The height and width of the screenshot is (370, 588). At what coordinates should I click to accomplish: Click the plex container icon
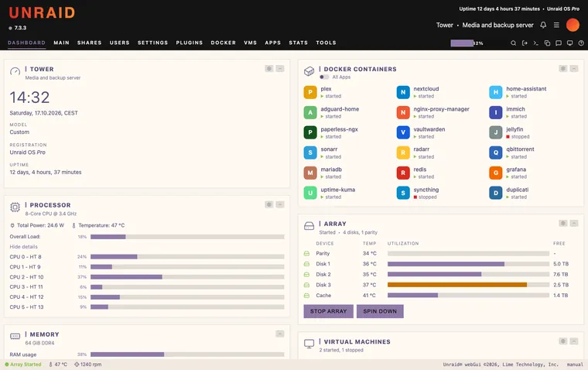(x=310, y=92)
